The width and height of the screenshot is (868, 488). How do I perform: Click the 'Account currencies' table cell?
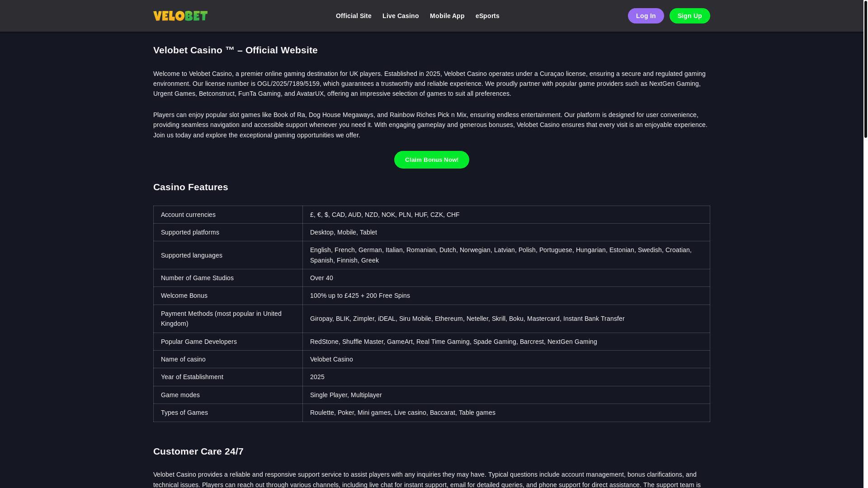[228, 215]
